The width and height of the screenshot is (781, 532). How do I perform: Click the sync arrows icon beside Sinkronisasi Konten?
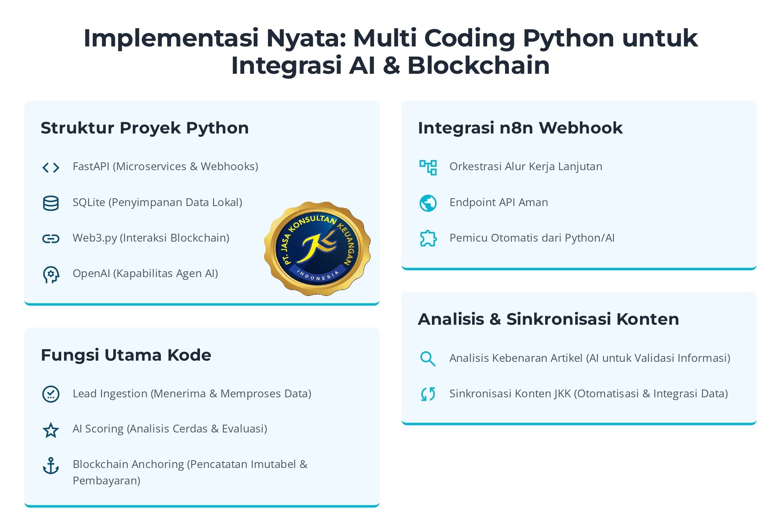coord(428,394)
